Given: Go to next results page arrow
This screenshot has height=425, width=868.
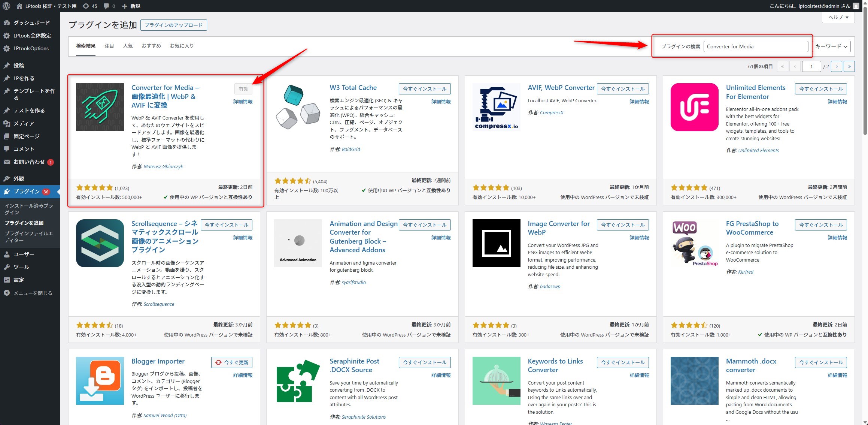Looking at the screenshot, I should 837,66.
